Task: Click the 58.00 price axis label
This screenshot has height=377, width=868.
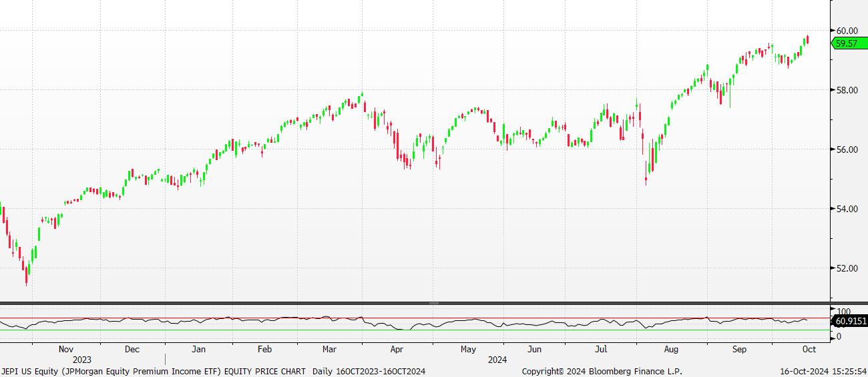Action: tap(847, 90)
